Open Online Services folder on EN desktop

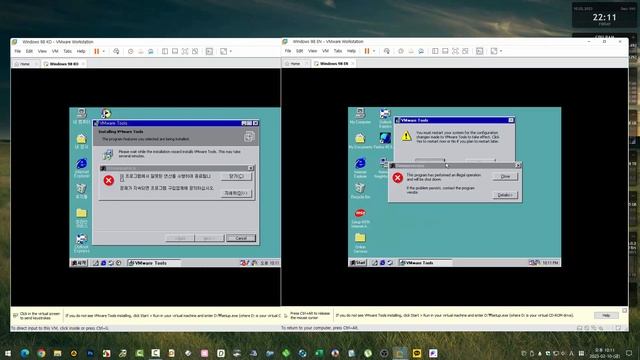click(360, 243)
